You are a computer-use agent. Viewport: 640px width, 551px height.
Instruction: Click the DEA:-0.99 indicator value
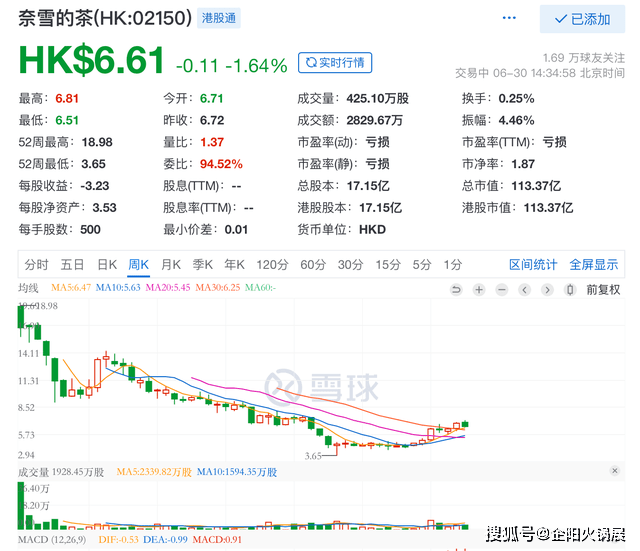pyautogui.click(x=165, y=540)
